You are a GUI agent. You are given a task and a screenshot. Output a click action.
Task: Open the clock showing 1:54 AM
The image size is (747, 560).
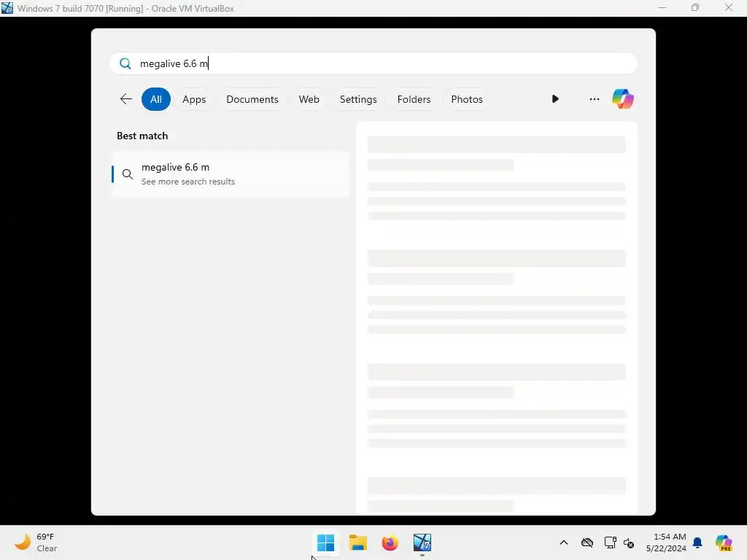tap(666, 542)
